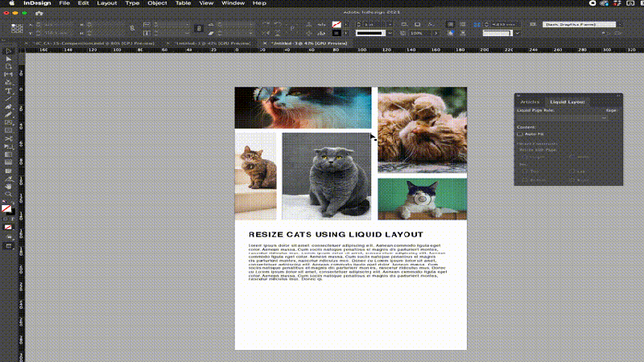Switch to the Articles panel tab
The image size is (644, 362).
pos(530,102)
